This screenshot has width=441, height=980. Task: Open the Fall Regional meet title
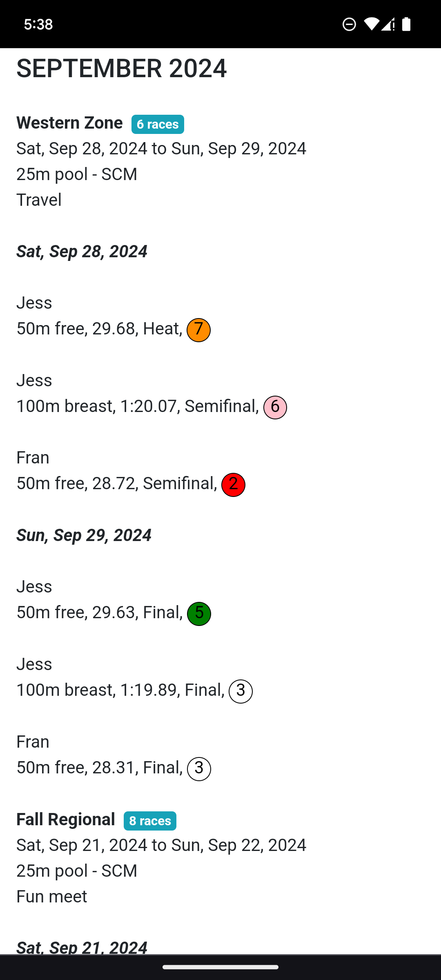point(66,820)
